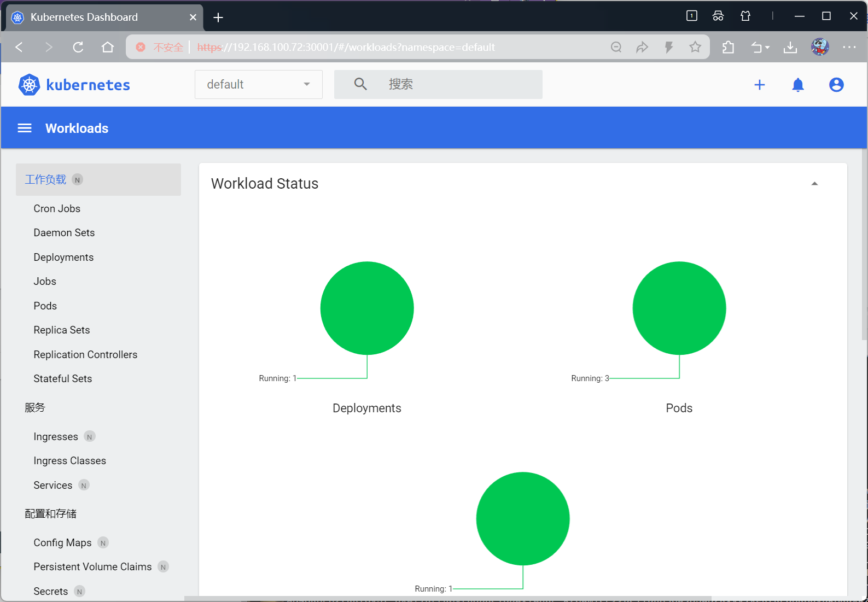The height and width of the screenshot is (602, 868).
Task: Go back to the previous page
Action: coord(19,47)
